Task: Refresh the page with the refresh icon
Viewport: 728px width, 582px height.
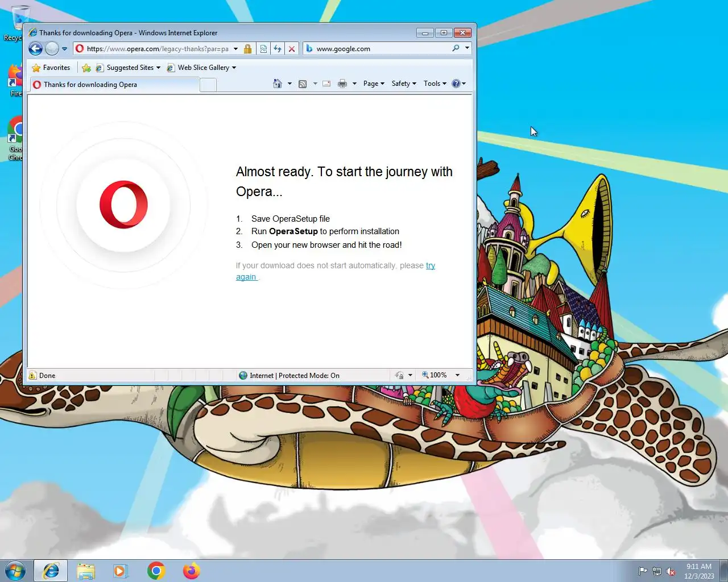Action: (278, 49)
